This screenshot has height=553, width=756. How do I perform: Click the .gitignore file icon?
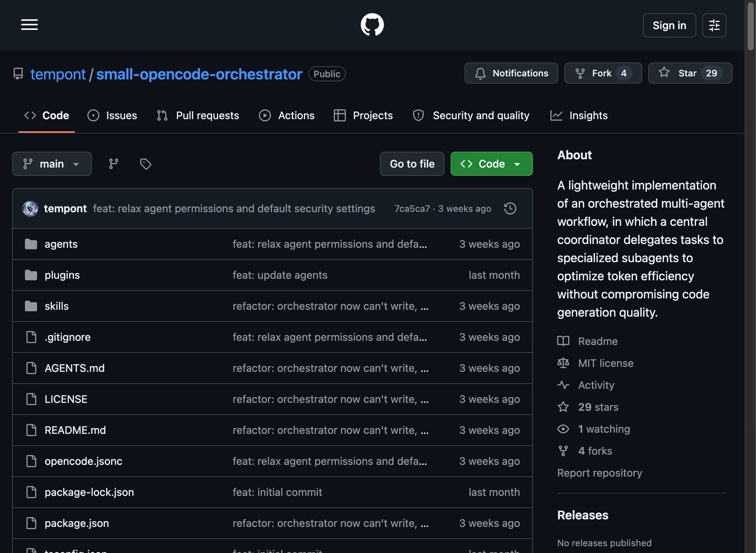pyautogui.click(x=31, y=337)
